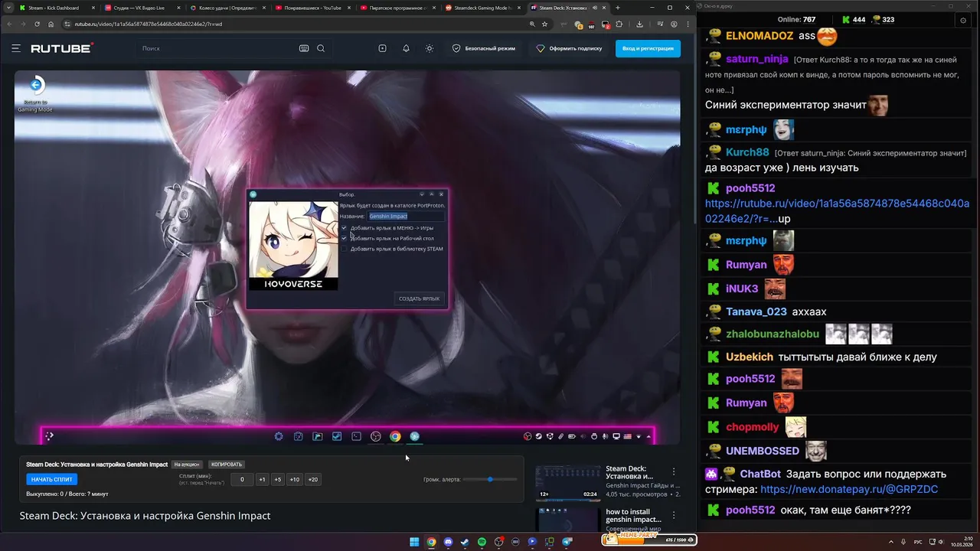
Task: Open the browser three-dot menu
Action: 687,24
